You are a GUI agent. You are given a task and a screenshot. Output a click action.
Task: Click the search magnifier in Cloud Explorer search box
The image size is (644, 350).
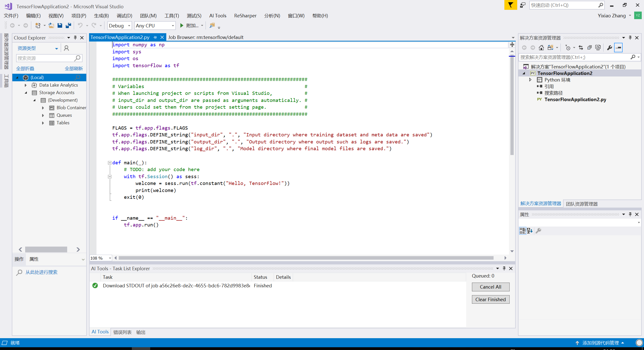pyautogui.click(x=77, y=58)
